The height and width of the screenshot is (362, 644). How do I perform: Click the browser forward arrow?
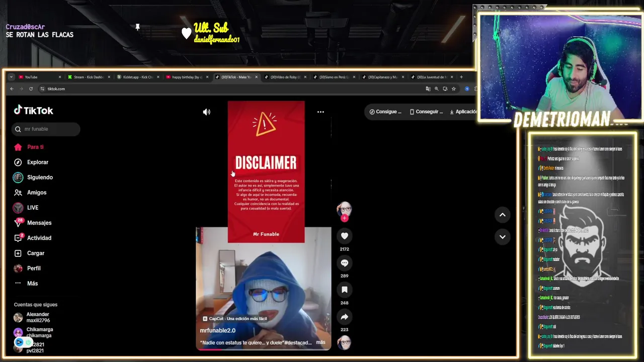click(21, 89)
